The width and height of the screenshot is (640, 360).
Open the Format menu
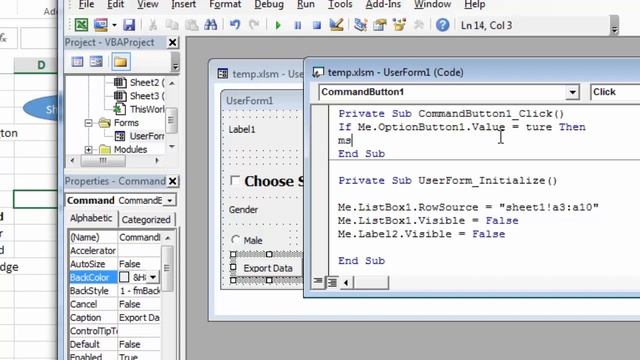pyautogui.click(x=225, y=4)
